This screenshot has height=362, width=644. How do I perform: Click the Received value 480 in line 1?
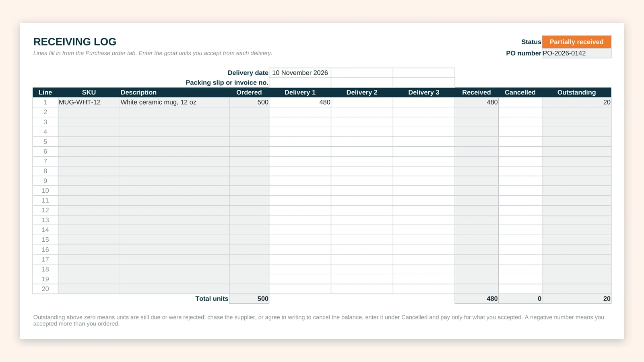(x=477, y=102)
